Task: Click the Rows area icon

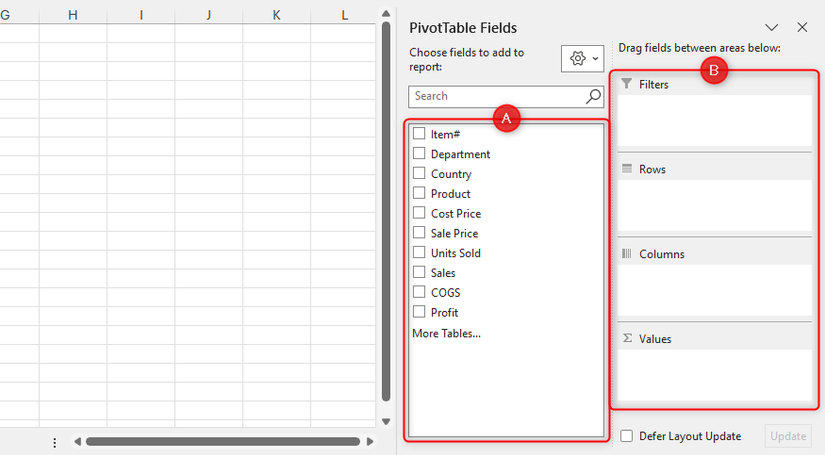Action: tap(627, 169)
